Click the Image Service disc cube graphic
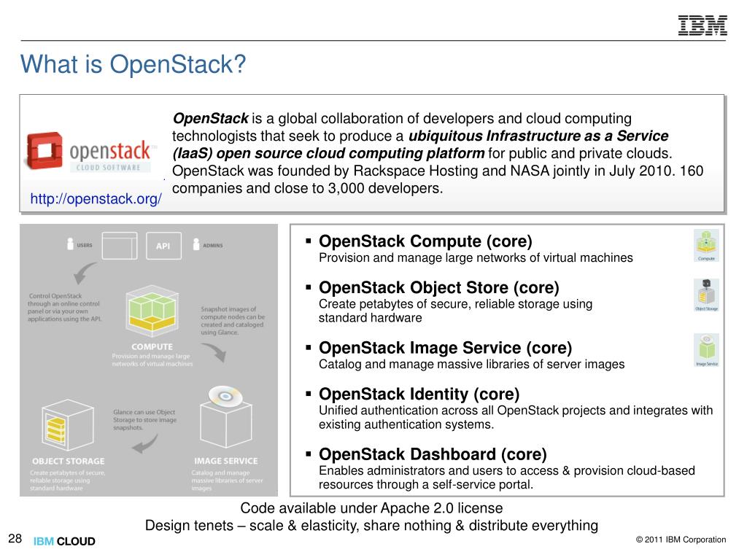 point(226,416)
